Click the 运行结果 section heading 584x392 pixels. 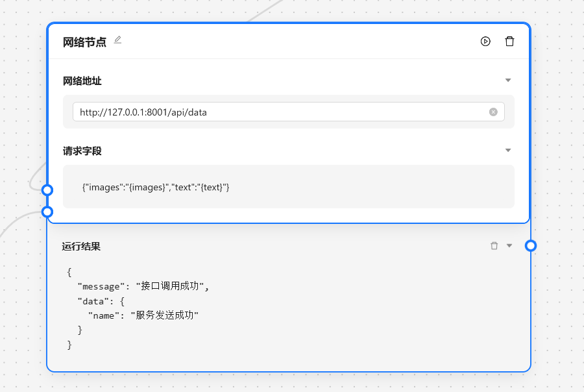81,247
